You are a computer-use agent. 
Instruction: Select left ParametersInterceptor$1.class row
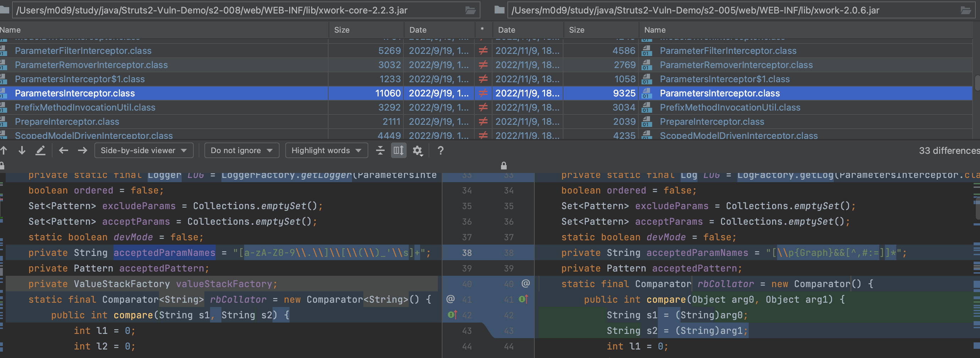tap(164, 79)
